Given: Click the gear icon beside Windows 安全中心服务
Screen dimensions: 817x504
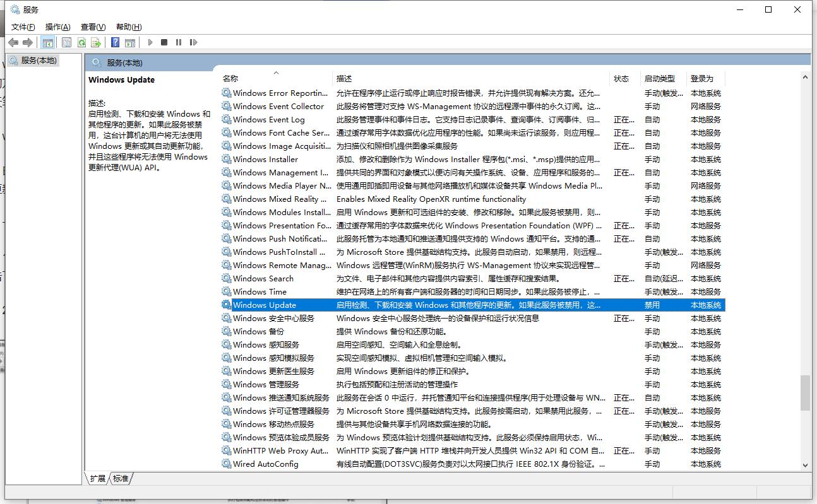Looking at the screenshot, I should (227, 318).
